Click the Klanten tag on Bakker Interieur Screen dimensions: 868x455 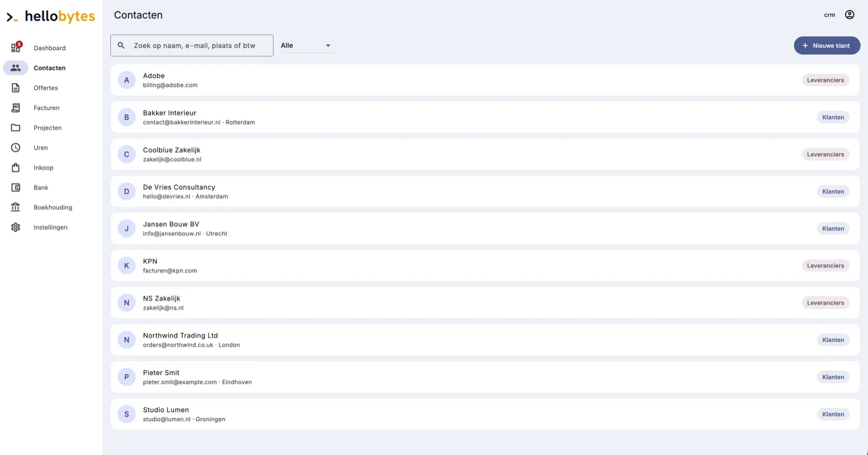click(833, 117)
